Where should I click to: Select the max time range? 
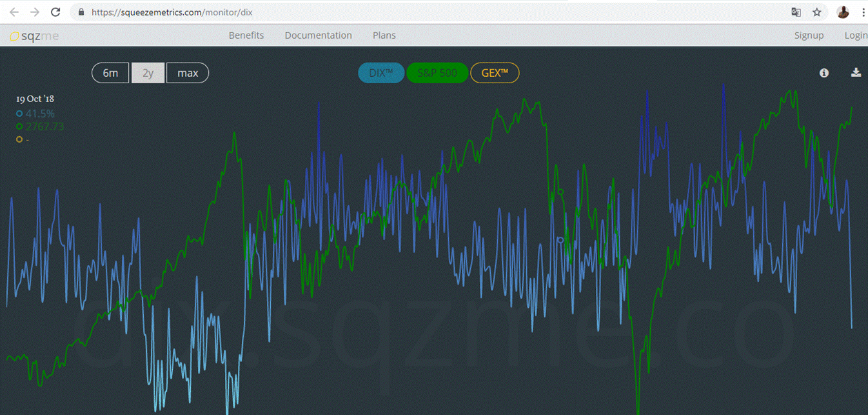pos(188,73)
